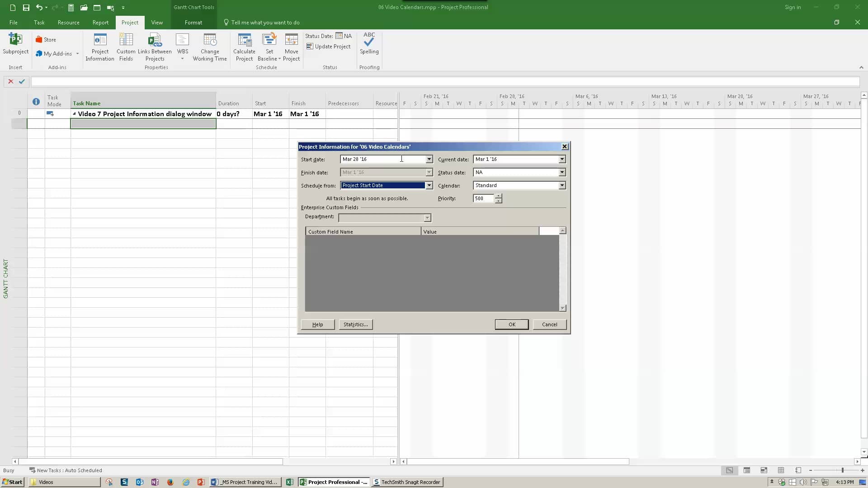This screenshot has height=488, width=868.
Task: Switch to the Report ribbon tab
Action: (100, 22)
